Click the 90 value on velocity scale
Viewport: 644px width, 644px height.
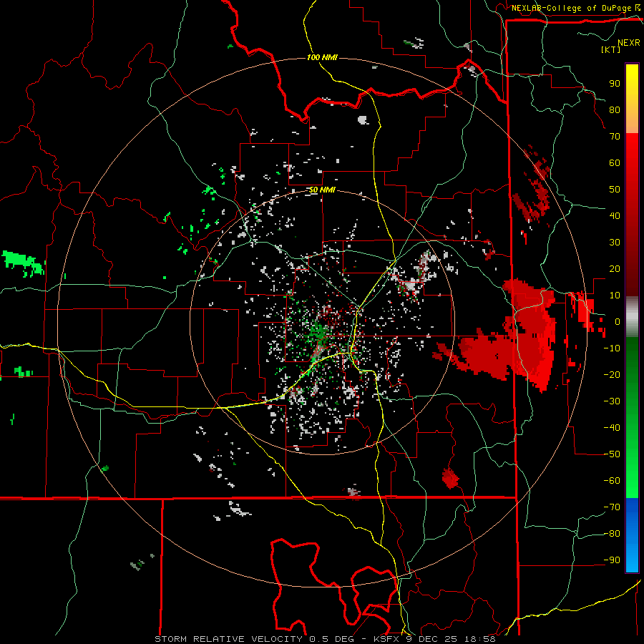[615, 84]
